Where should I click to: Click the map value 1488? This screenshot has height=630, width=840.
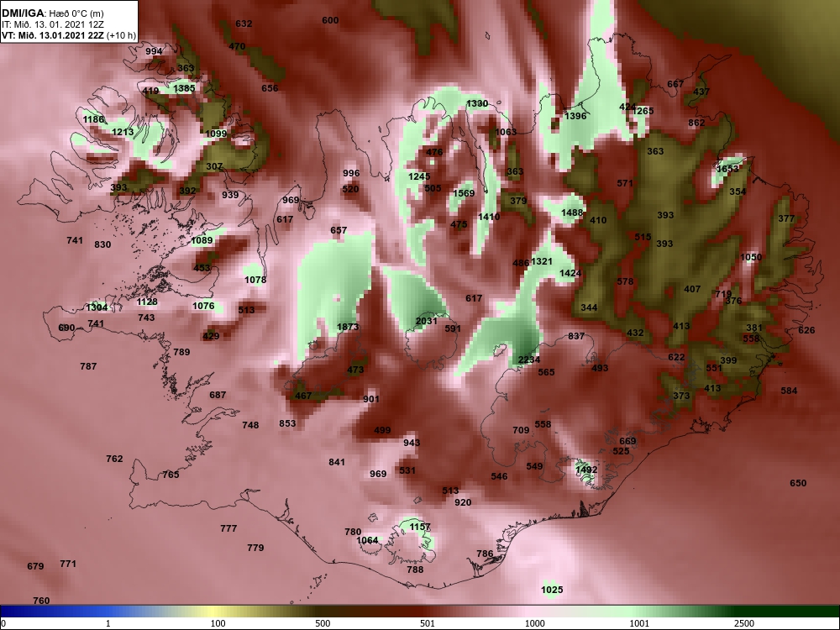(x=571, y=213)
